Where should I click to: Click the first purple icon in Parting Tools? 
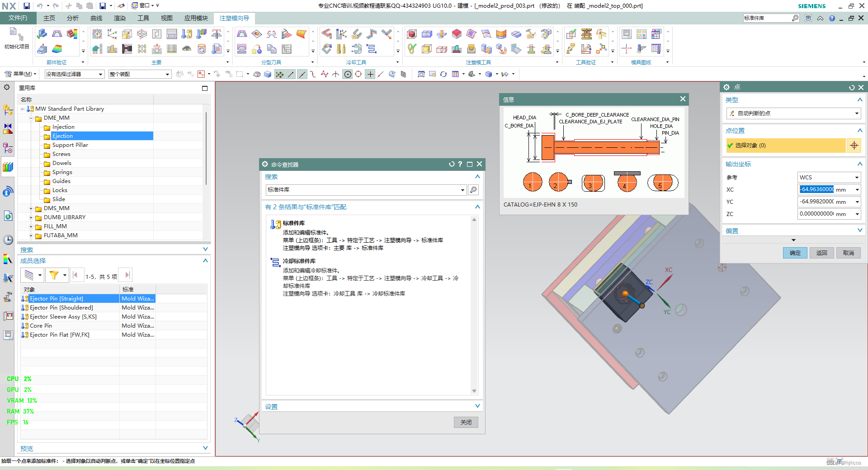click(242, 34)
